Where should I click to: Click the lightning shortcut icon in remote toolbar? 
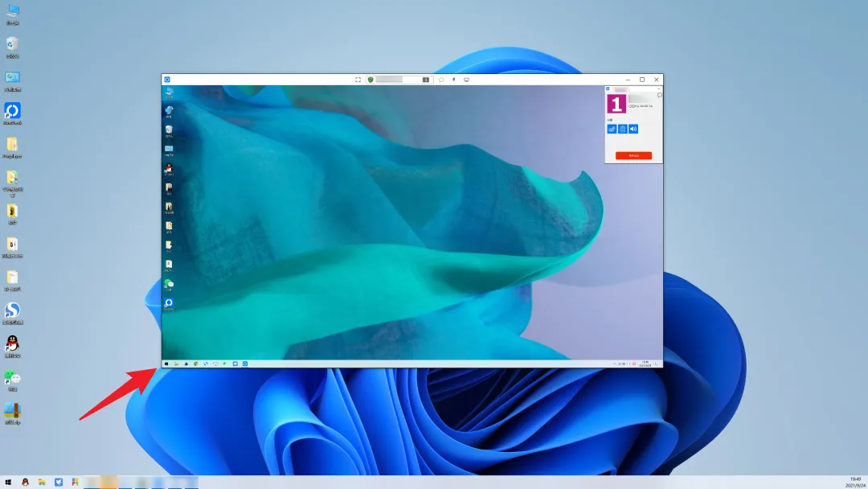(454, 80)
